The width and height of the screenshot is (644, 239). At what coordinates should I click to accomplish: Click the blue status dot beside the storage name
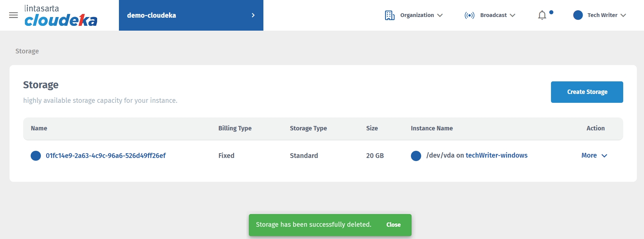coord(36,156)
